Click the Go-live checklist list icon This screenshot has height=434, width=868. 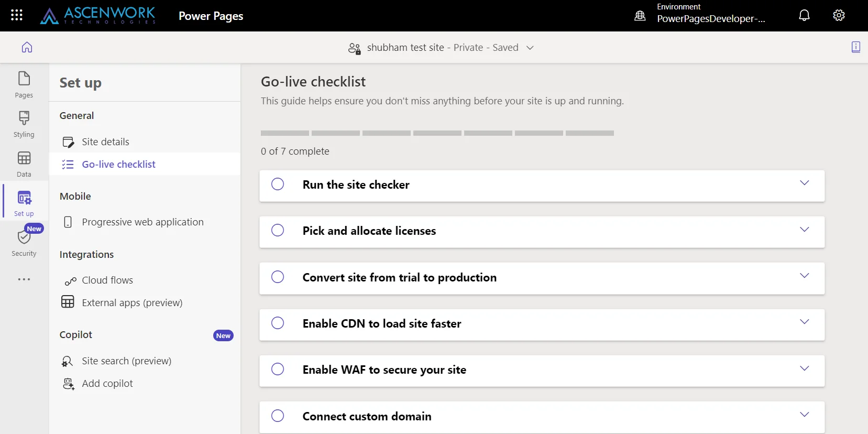(68, 165)
